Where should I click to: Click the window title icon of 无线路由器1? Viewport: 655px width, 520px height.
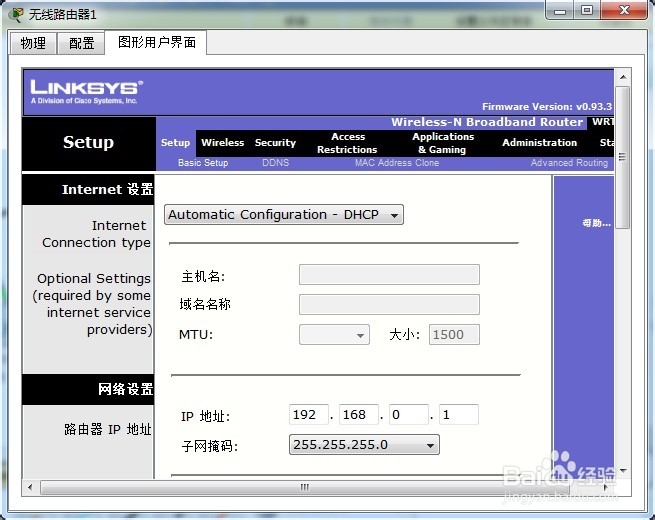[x=17, y=15]
